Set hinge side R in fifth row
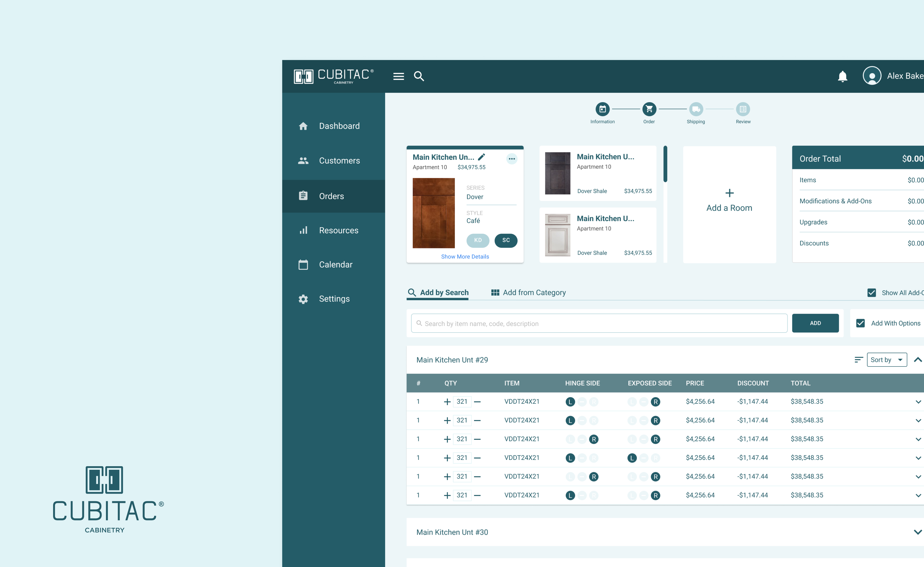This screenshot has width=924, height=567. click(x=594, y=477)
